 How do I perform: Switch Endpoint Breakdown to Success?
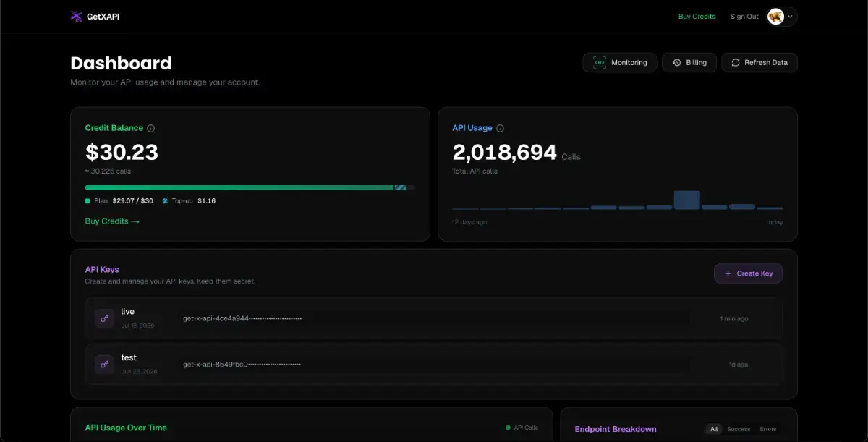(x=739, y=429)
